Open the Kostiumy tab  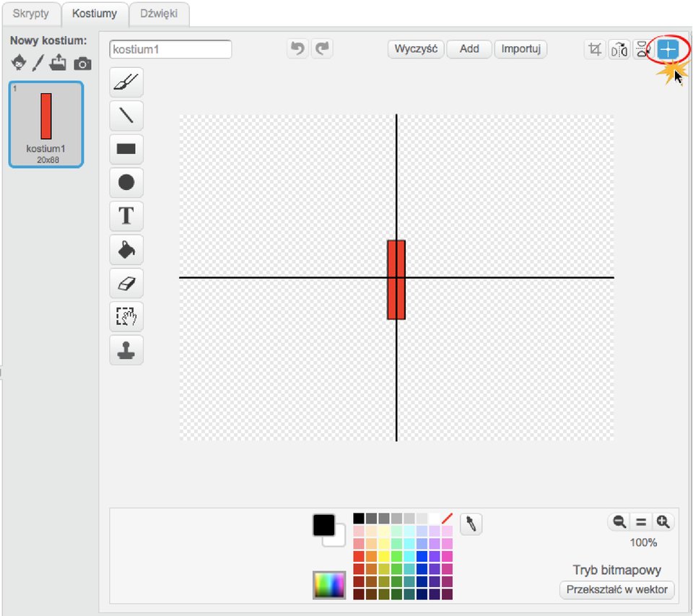95,14
